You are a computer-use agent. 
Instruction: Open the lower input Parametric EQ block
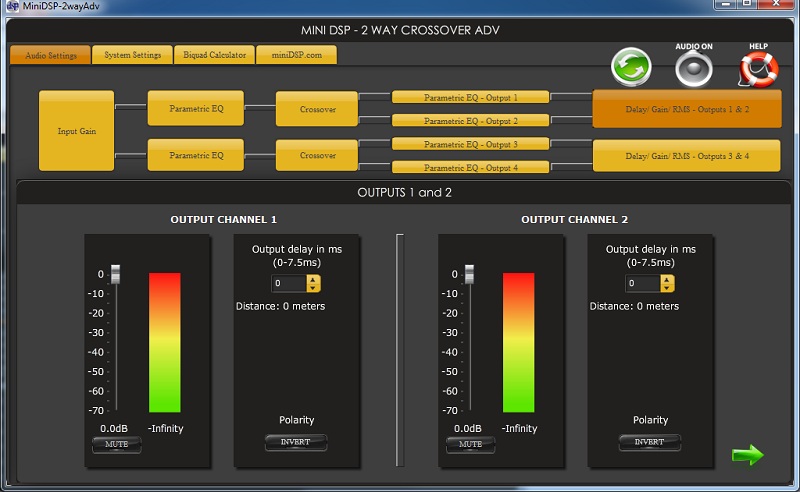coord(196,155)
